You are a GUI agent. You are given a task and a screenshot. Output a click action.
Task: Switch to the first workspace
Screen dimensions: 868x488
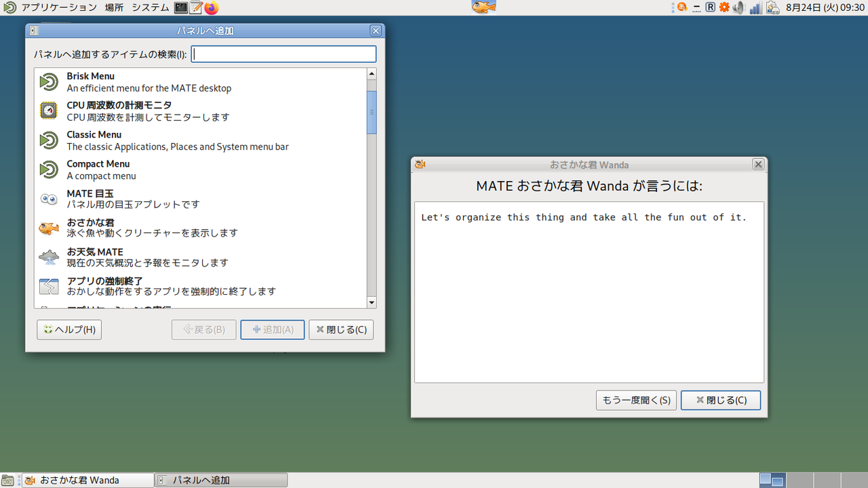tap(772, 481)
